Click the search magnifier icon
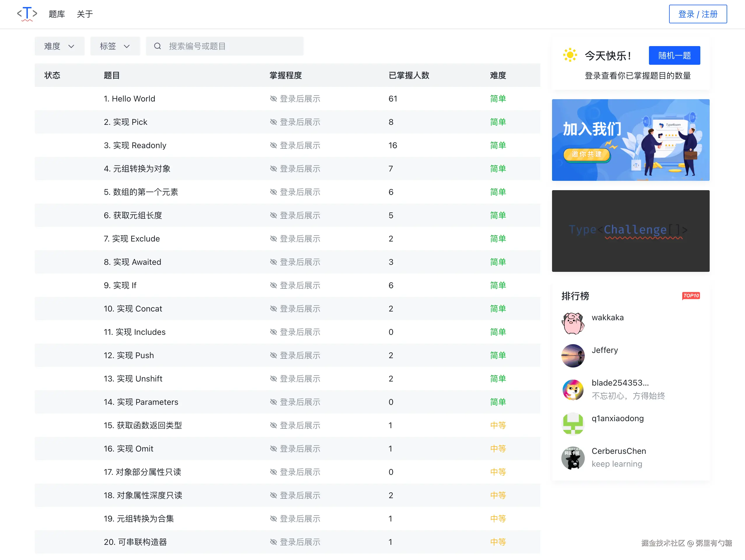The width and height of the screenshot is (745, 560). pos(157,46)
